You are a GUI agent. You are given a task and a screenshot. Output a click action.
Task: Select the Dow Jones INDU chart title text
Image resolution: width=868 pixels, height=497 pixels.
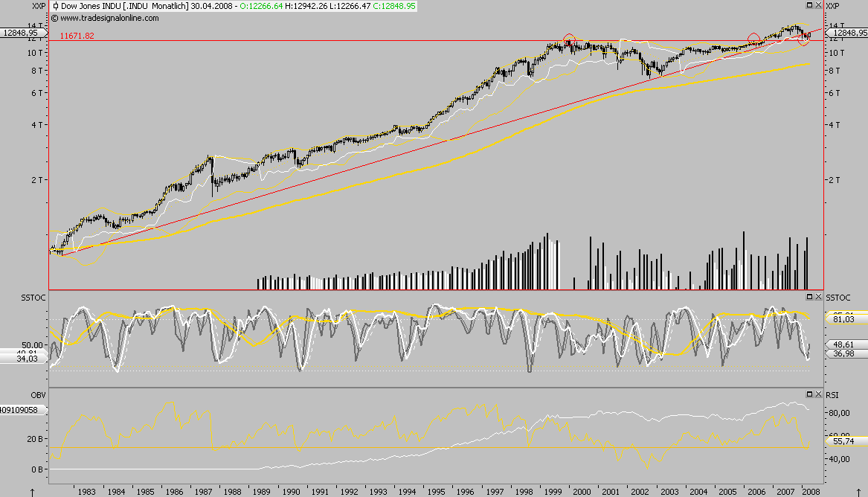pyautogui.click(x=91, y=6)
